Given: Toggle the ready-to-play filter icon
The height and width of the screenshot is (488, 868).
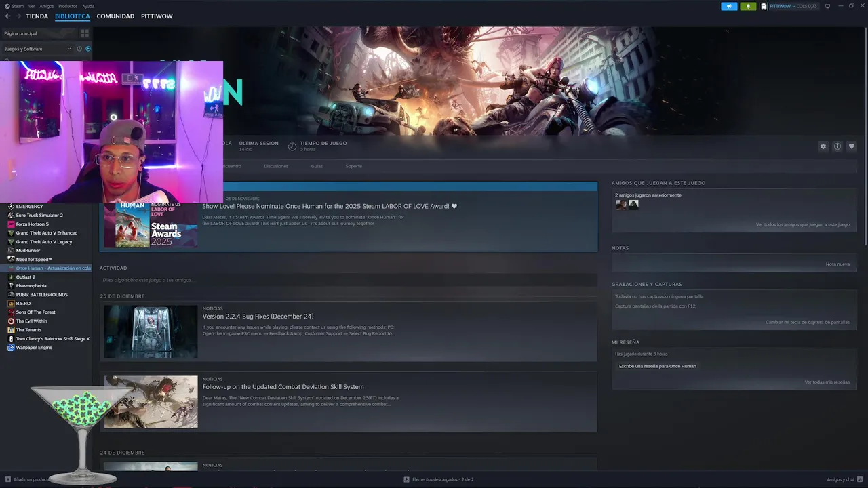Looking at the screenshot, I should click(x=87, y=49).
